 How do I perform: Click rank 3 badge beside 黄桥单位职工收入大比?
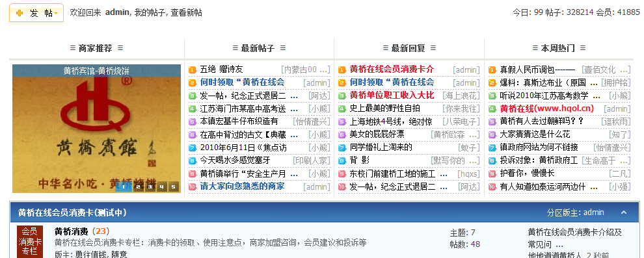[x=342, y=96]
